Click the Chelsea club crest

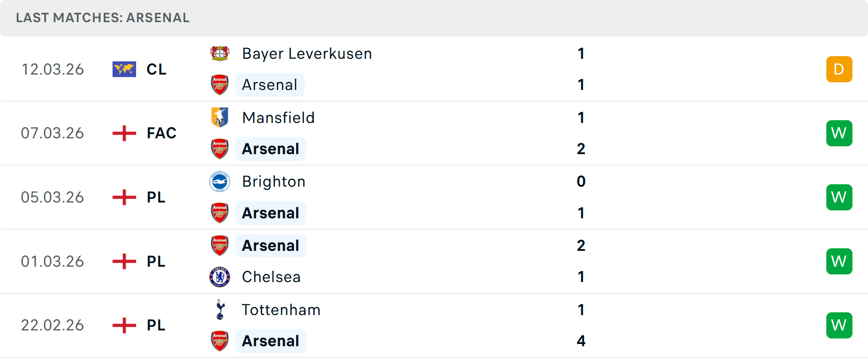tap(220, 277)
